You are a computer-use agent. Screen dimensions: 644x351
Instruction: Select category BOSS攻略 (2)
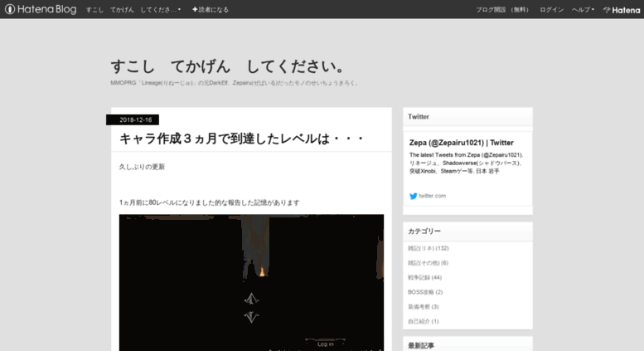coord(425,292)
